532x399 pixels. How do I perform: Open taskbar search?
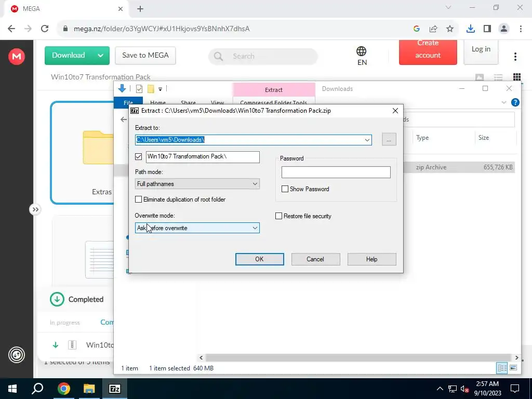(37, 389)
